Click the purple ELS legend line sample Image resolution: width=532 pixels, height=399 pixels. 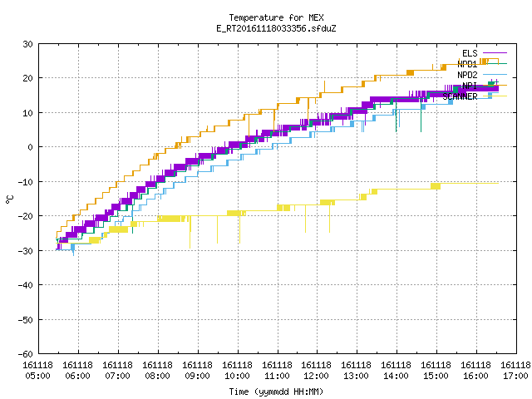click(x=495, y=53)
